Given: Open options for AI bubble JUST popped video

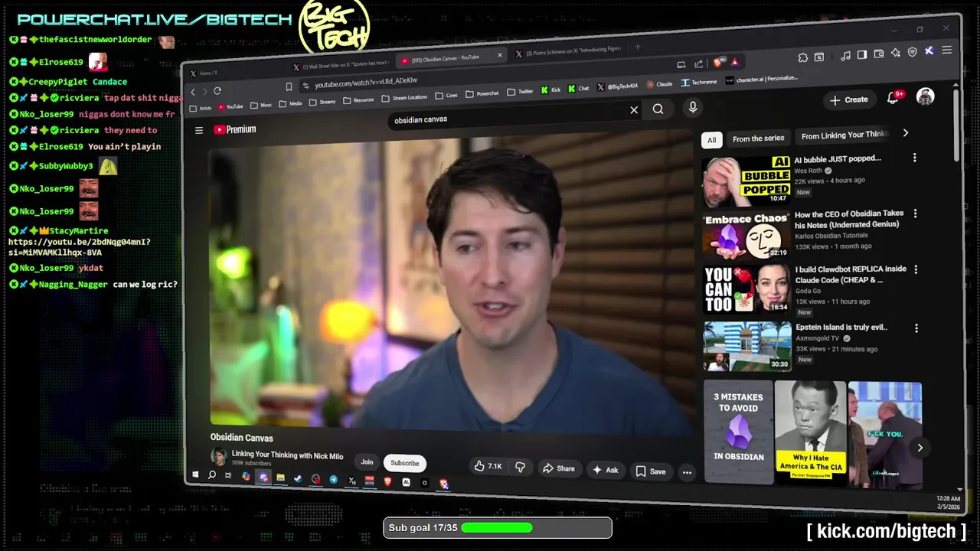Looking at the screenshot, I should tap(914, 158).
